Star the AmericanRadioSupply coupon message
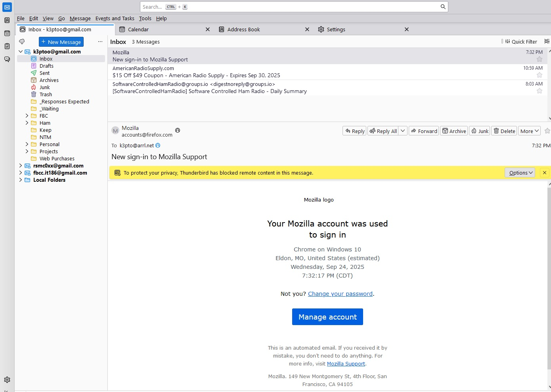Image resolution: width=551 pixels, height=392 pixels. pos(540,75)
